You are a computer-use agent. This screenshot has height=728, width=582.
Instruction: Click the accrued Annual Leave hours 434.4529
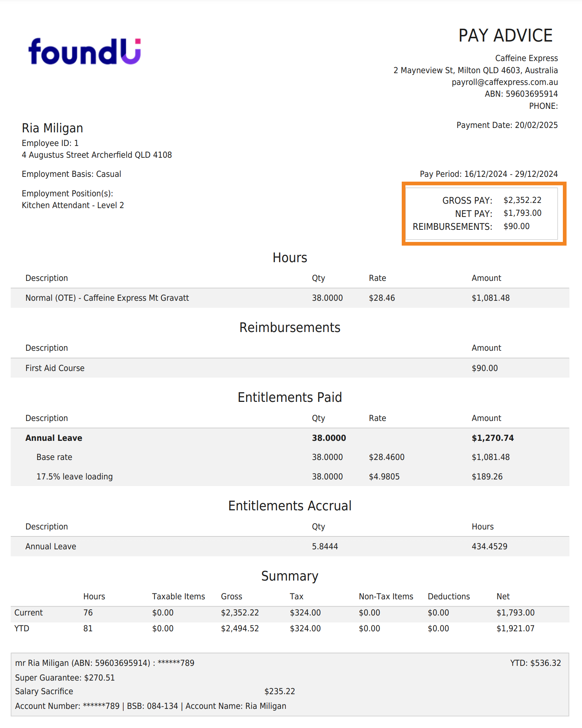[489, 546]
